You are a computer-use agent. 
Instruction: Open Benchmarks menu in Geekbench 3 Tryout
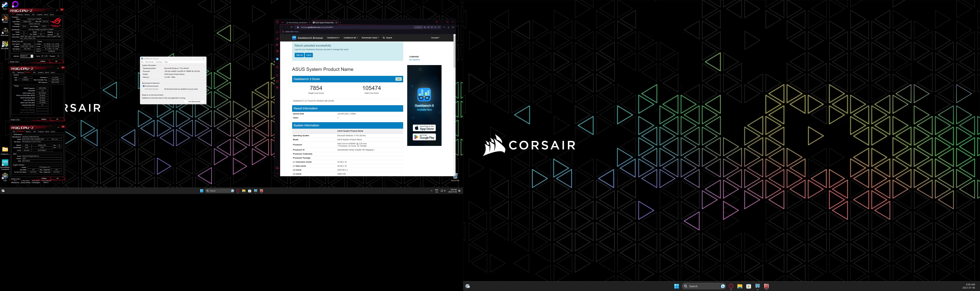(150, 62)
